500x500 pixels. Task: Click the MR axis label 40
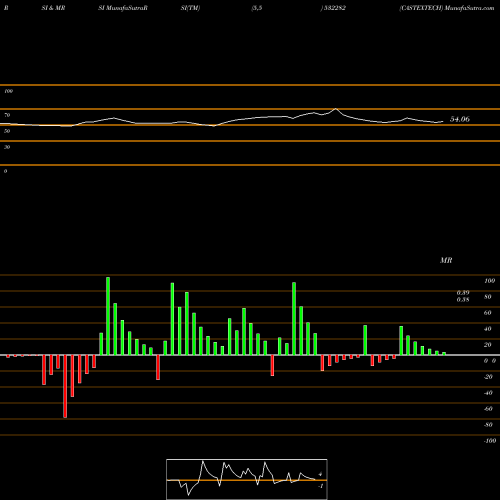click(x=488, y=329)
